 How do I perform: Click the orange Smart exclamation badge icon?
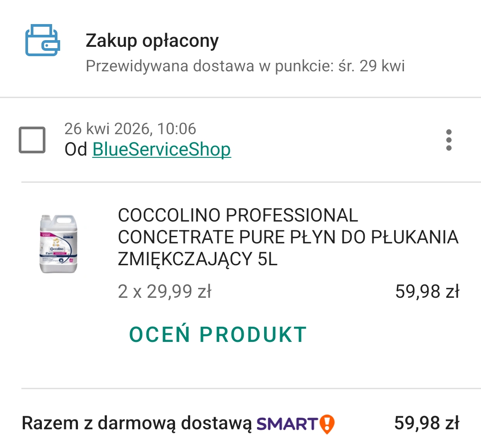tap(327, 424)
